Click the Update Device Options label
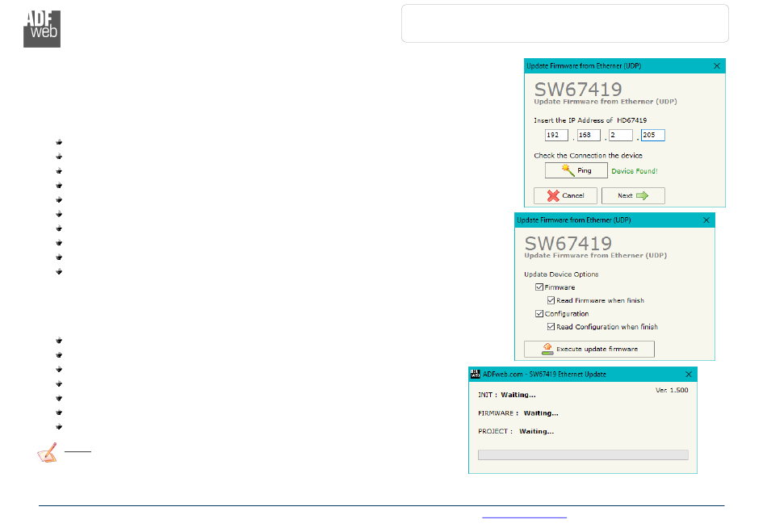 click(561, 274)
